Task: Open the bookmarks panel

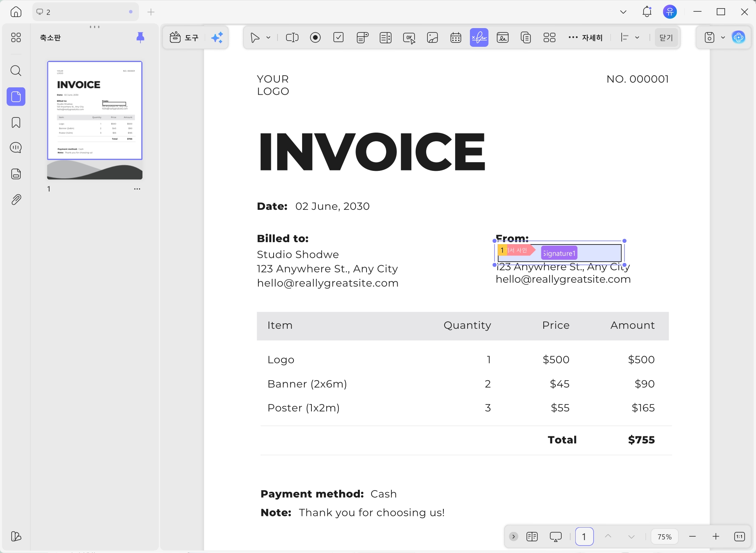Action: click(x=16, y=122)
